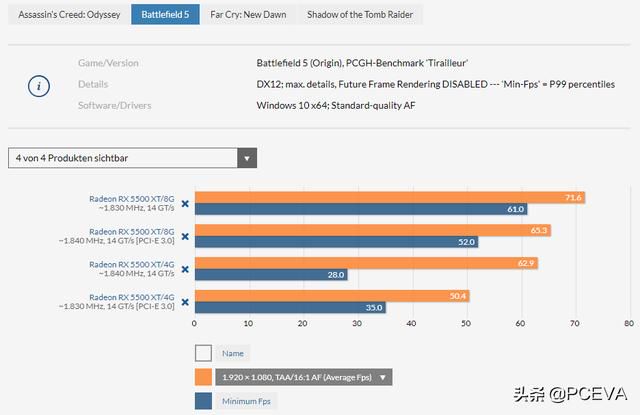This screenshot has height=415, width=640.
Task: Click the blue 52.0 minimum fps bar
Action: click(337, 242)
